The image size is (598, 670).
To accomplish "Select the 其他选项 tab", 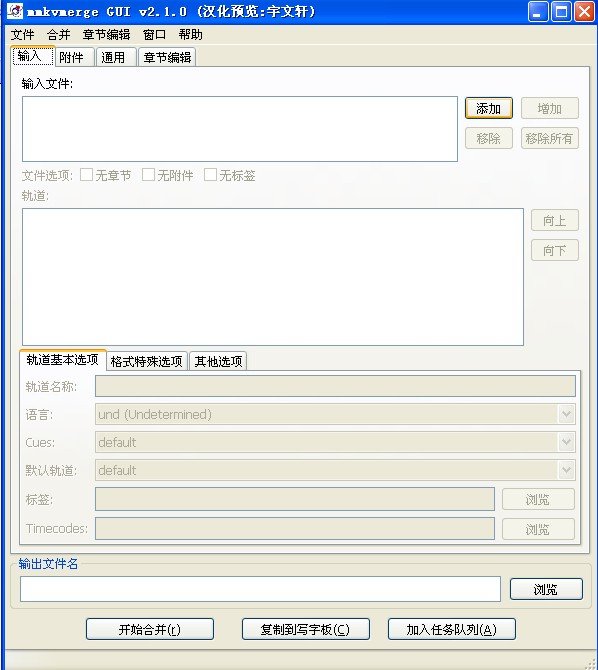I will coord(218,361).
